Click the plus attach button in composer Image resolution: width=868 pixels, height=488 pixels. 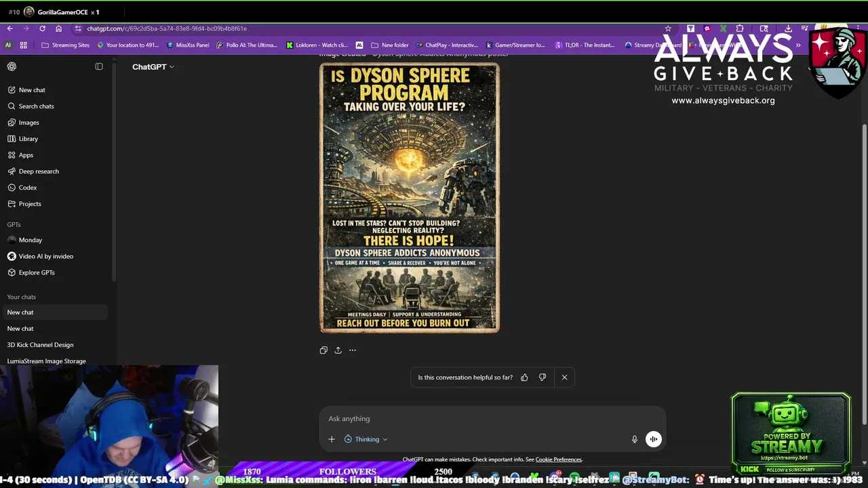(332, 439)
